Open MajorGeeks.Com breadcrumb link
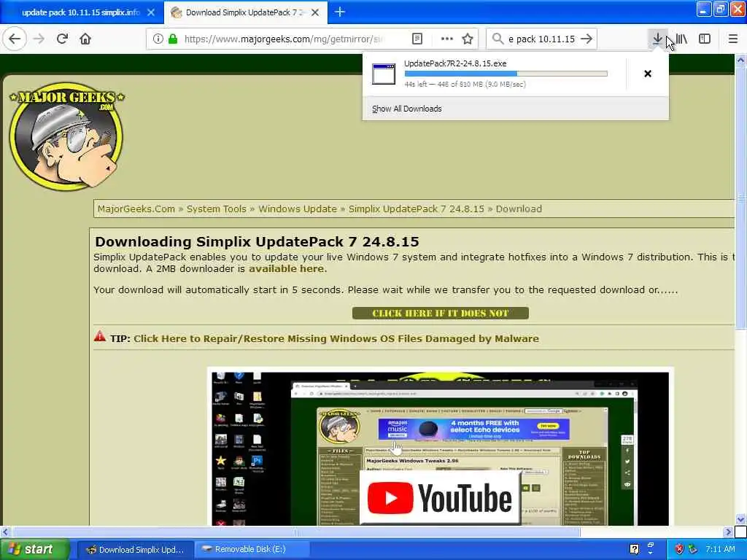Screen dimensions: 747x560 pos(136,209)
